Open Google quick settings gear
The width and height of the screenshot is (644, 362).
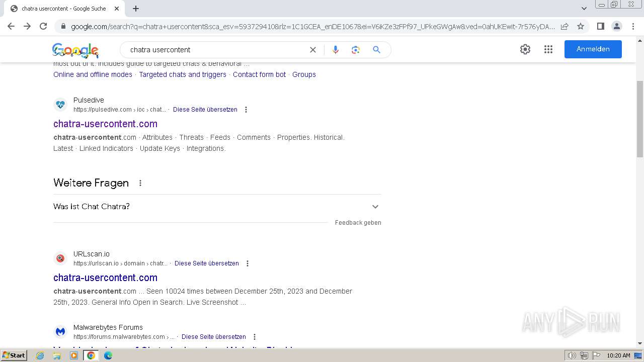(x=525, y=49)
